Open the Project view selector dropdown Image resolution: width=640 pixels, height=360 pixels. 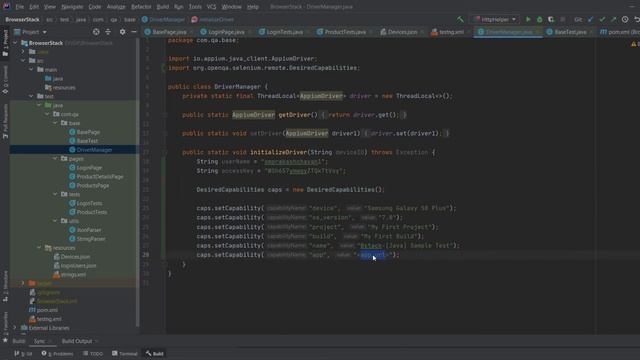(x=31, y=32)
